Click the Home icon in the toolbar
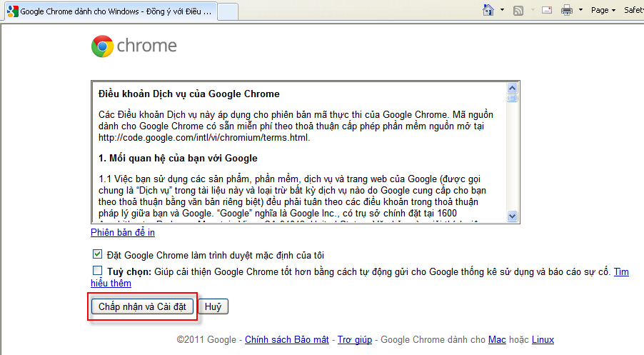 (488, 10)
